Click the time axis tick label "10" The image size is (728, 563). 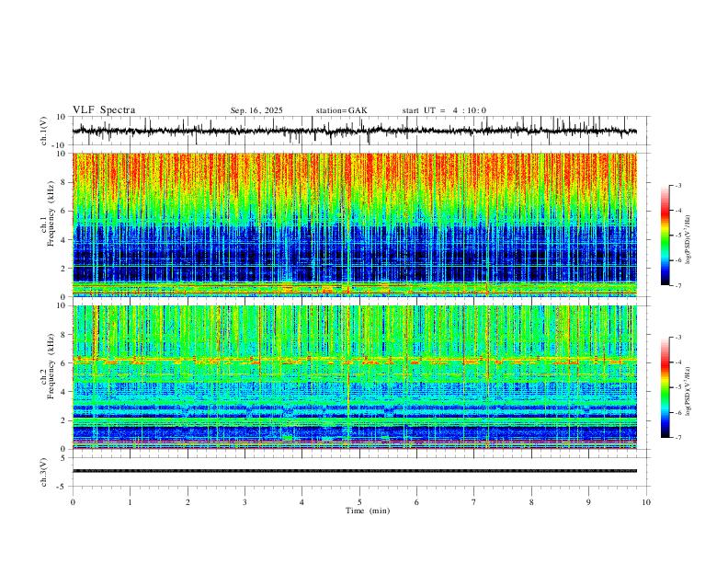(646, 502)
